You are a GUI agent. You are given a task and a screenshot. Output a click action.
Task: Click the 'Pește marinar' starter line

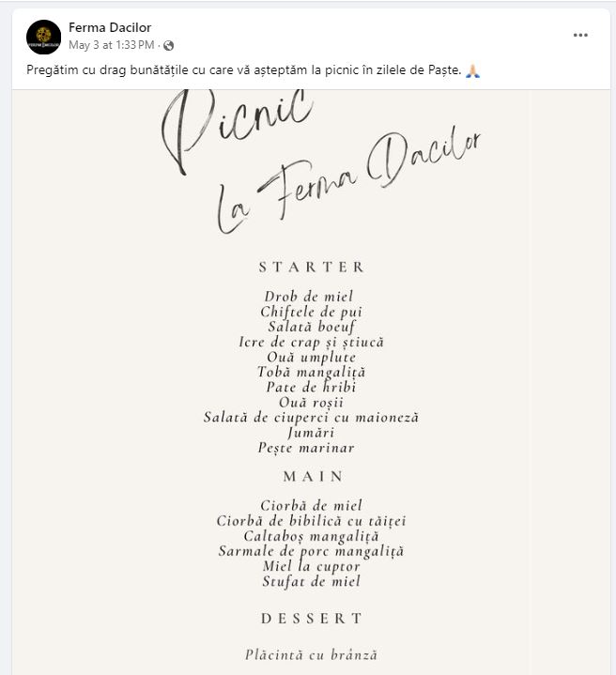click(x=306, y=448)
